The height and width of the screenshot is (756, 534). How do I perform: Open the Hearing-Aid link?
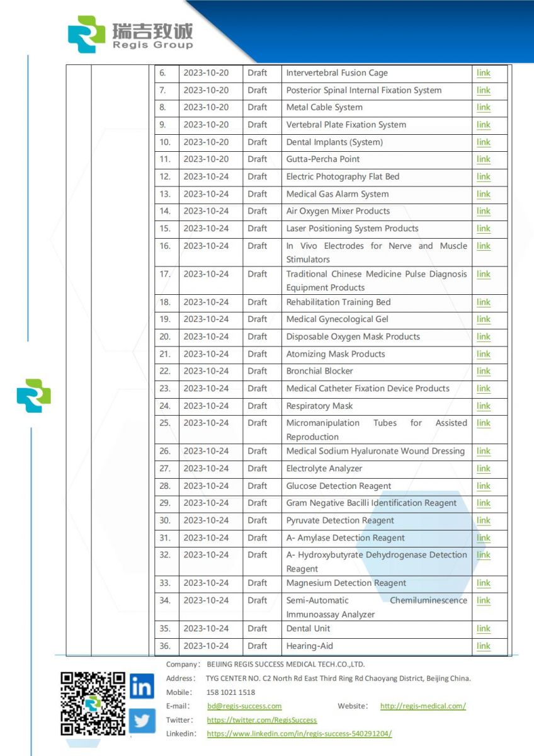point(483,646)
